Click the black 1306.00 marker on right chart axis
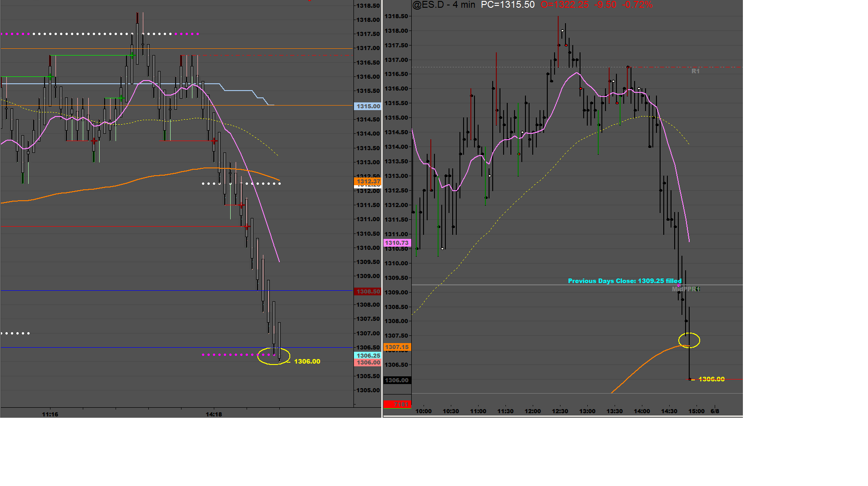This screenshot has height=486, width=868. tap(397, 380)
